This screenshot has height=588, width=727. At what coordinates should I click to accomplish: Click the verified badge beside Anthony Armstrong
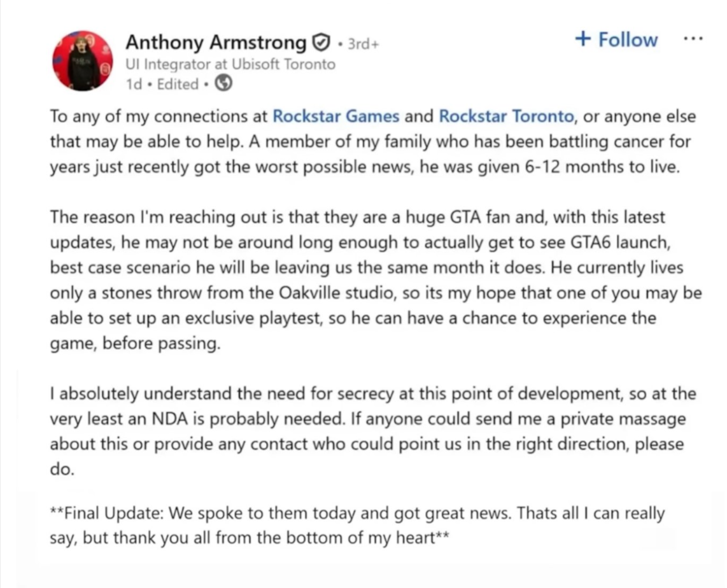(x=322, y=43)
